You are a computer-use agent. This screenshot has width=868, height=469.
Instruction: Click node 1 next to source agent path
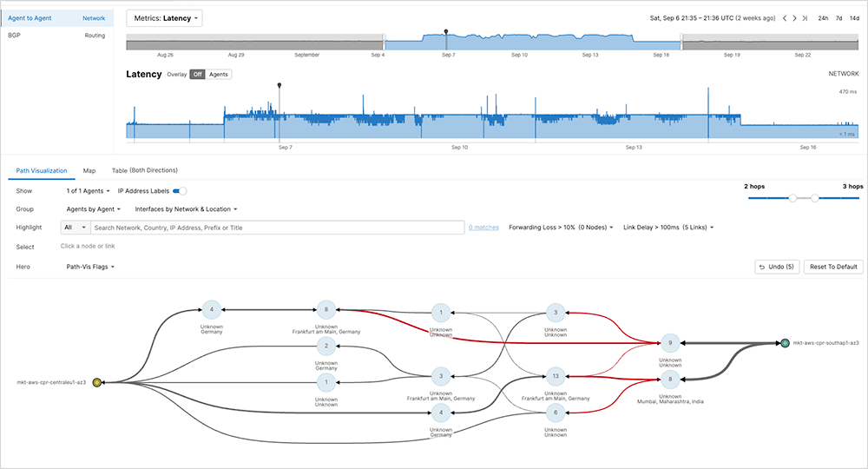(326, 382)
